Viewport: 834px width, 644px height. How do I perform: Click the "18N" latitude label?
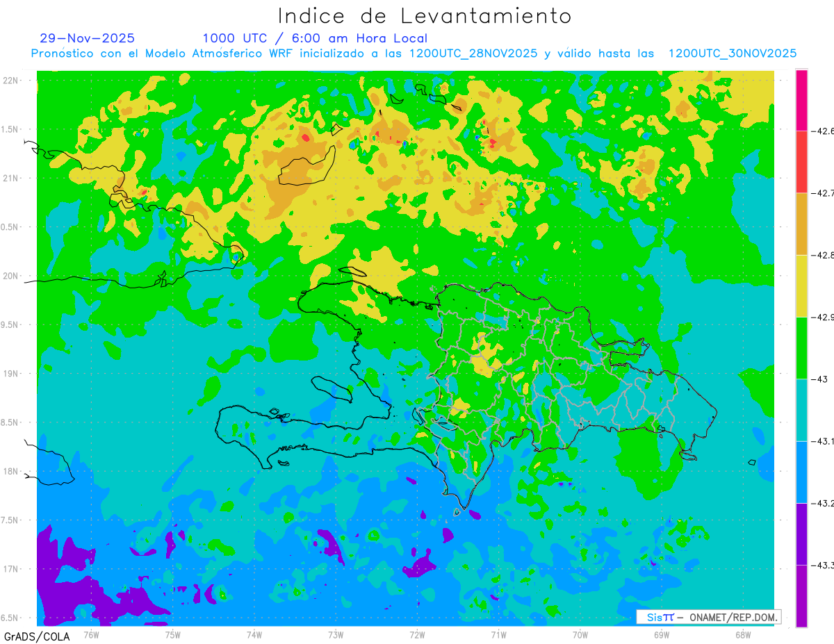coord(12,471)
